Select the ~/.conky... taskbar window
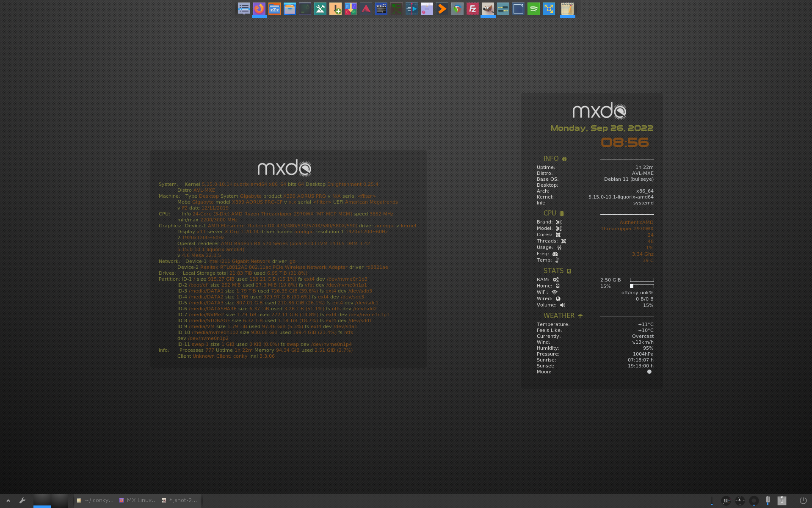Viewport: 812px width, 508px height. point(95,500)
